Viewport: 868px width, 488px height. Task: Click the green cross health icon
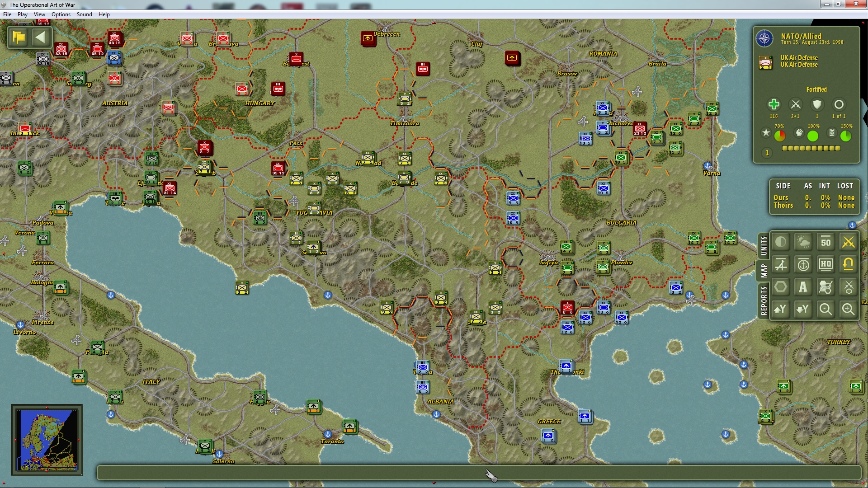(774, 104)
